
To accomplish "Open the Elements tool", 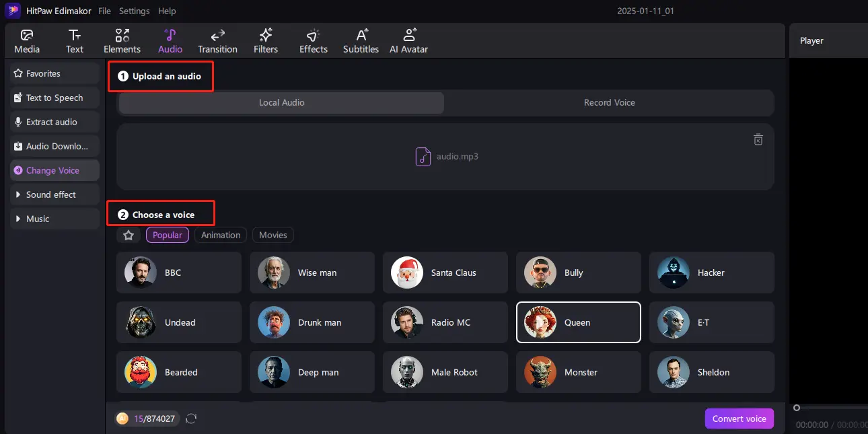I will (x=122, y=41).
